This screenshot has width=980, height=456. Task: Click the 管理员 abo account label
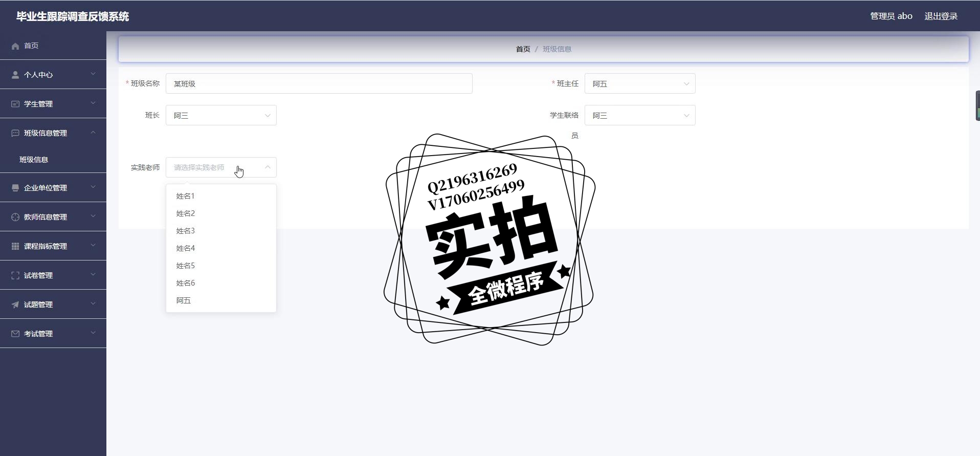[x=891, y=16]
